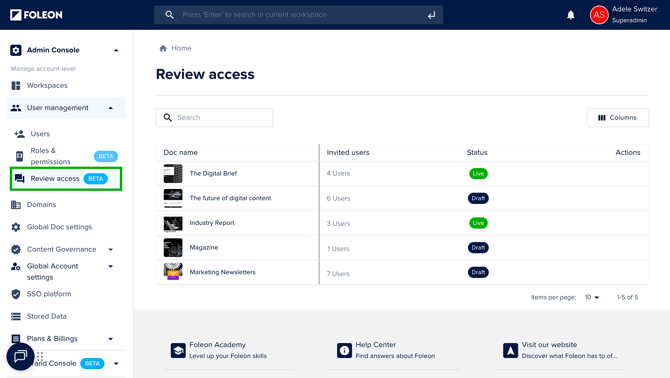Open the Industry Report thumbnail
This screenshot has height=378, width=670.
pyautogui.click(x=173, y=223)
